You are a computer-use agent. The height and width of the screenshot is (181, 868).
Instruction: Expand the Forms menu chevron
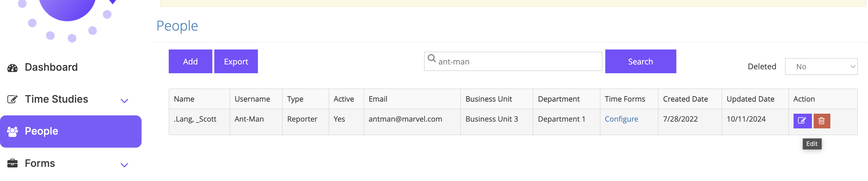tap(124, 165)
